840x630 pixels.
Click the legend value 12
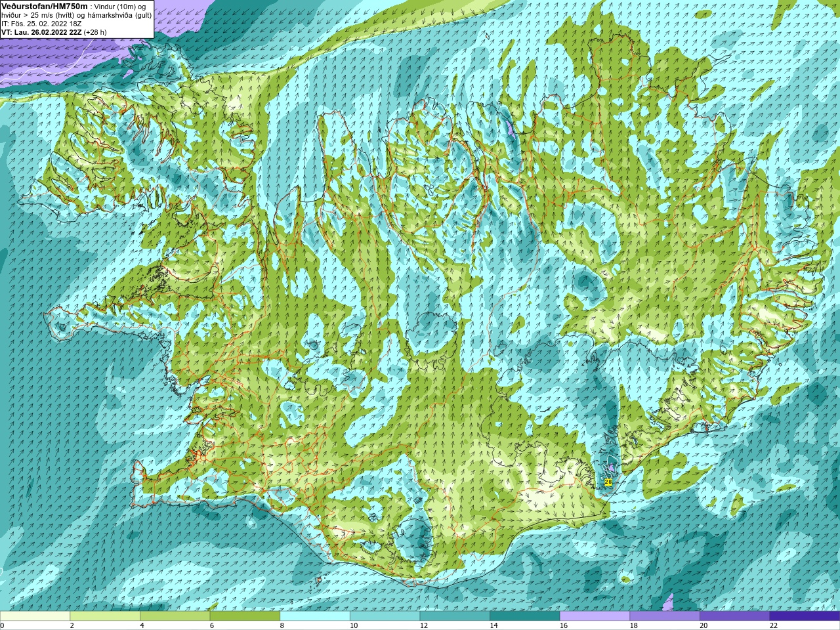(x=424, y=626)
